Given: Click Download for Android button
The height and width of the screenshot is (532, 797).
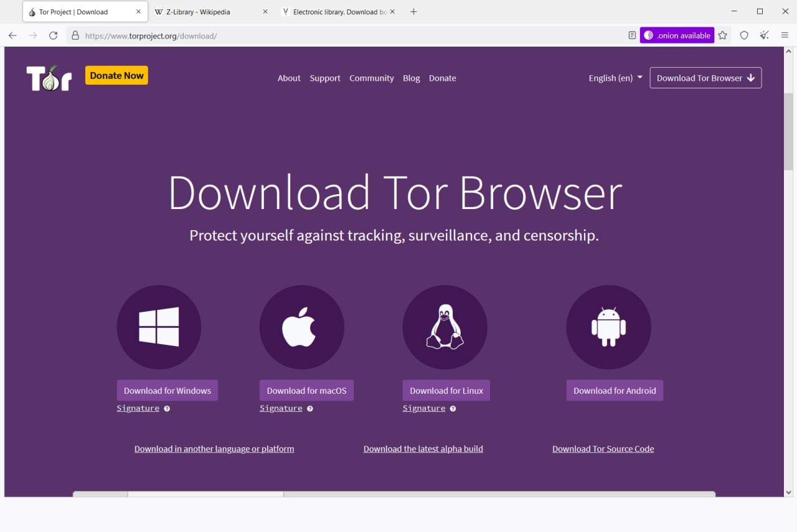Looking at the screenshot, I should click(615, 391).
